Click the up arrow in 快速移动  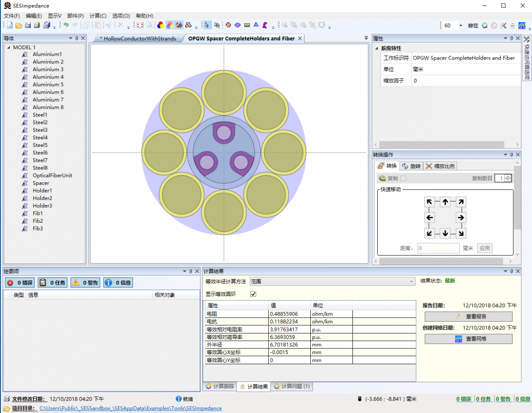[x=445, y=202]
